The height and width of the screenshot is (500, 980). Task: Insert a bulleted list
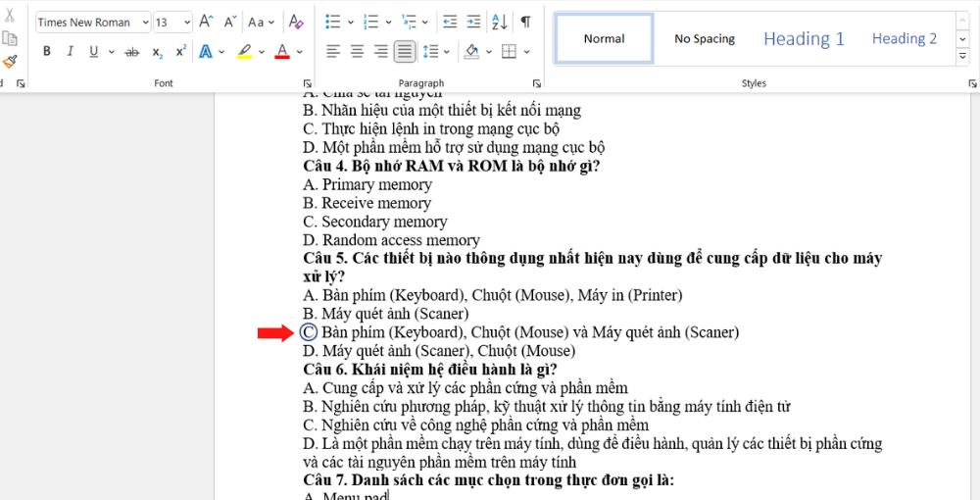tap(333, 22)
